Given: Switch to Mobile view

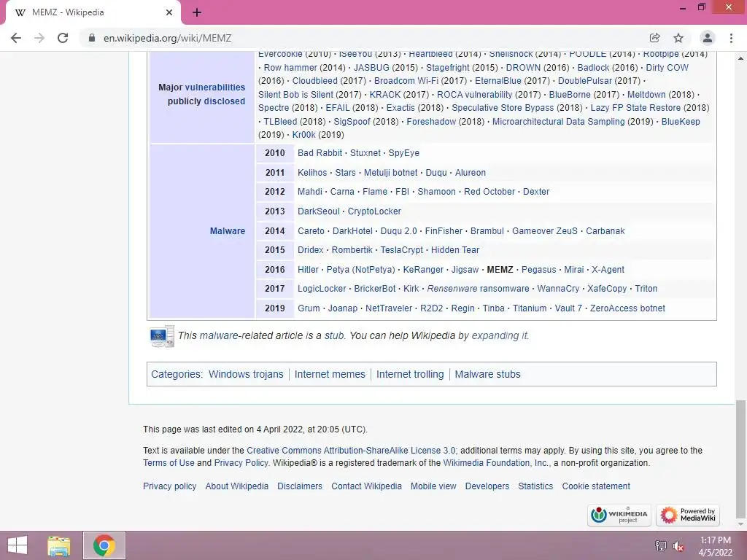Looking at the screenshot, I should coord(433,486).
